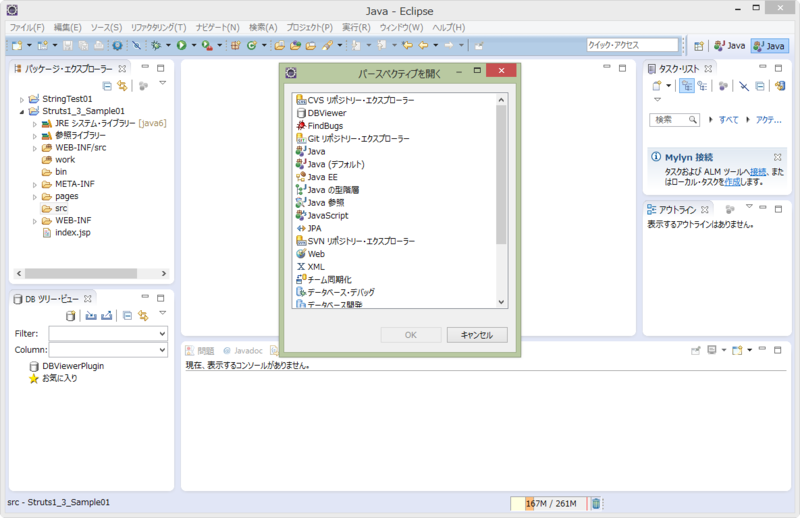Toggle Scheduled view in Task List
The width and height of the screenshot is (800, 518).
point(703,86)
